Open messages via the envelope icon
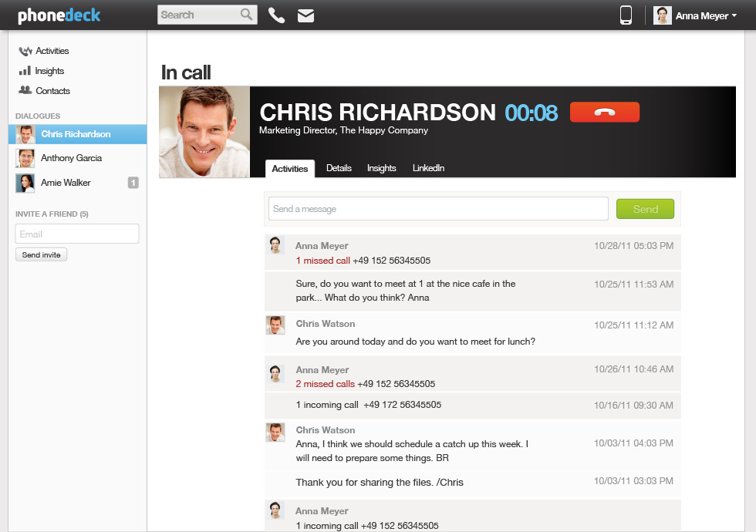This screenshot has width=756, height=532. click(x=305, y=15)
